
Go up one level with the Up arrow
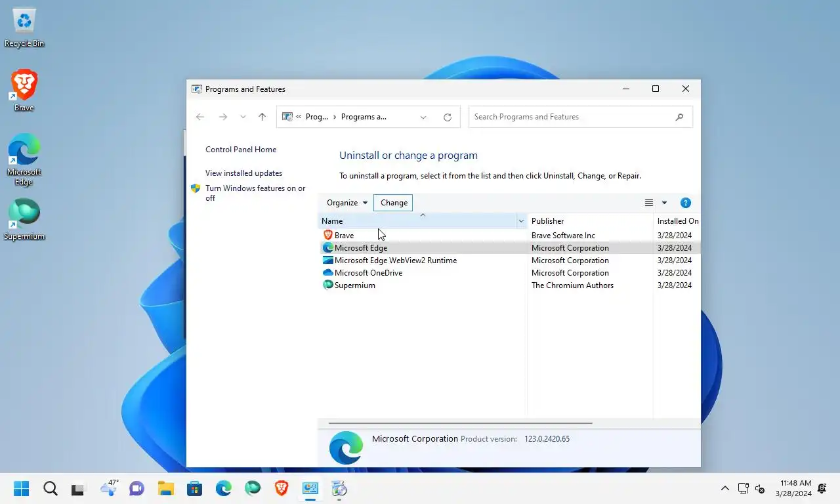click(x=262, y=117)
